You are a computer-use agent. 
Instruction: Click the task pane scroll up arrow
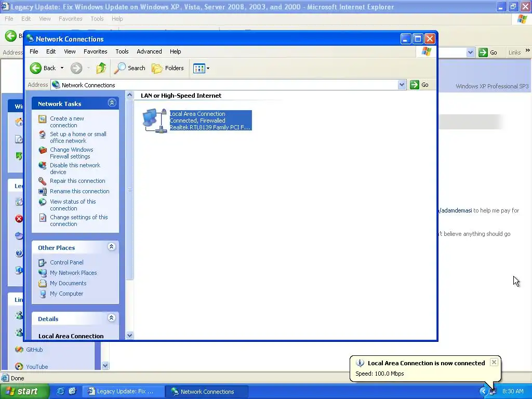pos(129,95)
